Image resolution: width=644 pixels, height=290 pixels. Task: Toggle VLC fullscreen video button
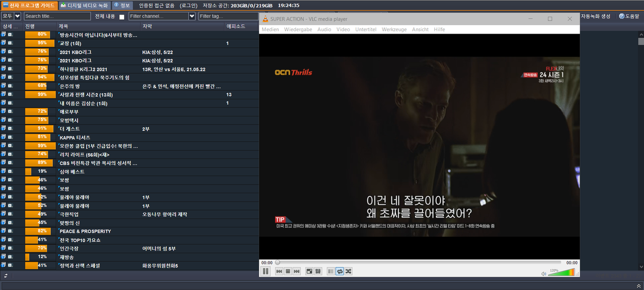309,271
